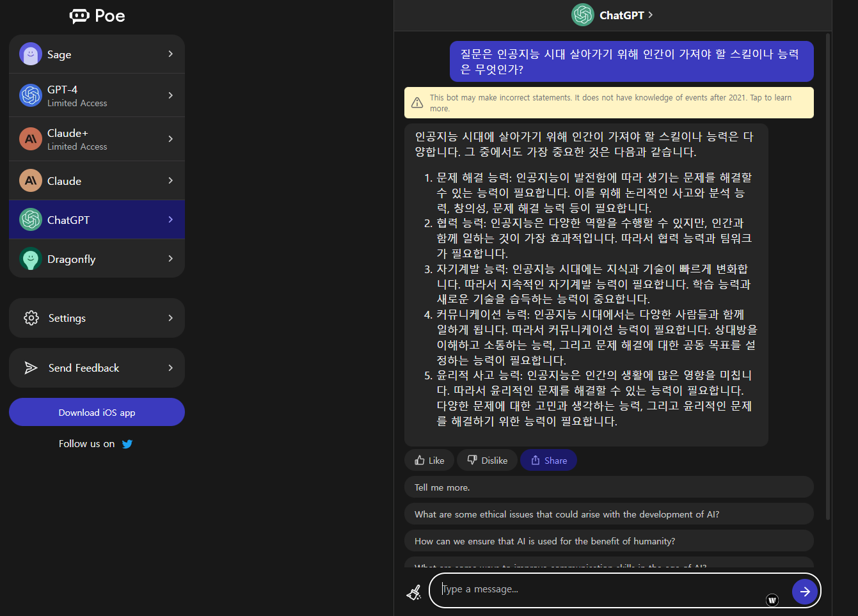The image size is (858, 616).
Task: Switch to the Sage chat
Action: pyautogui.click(x=97, y=54)
